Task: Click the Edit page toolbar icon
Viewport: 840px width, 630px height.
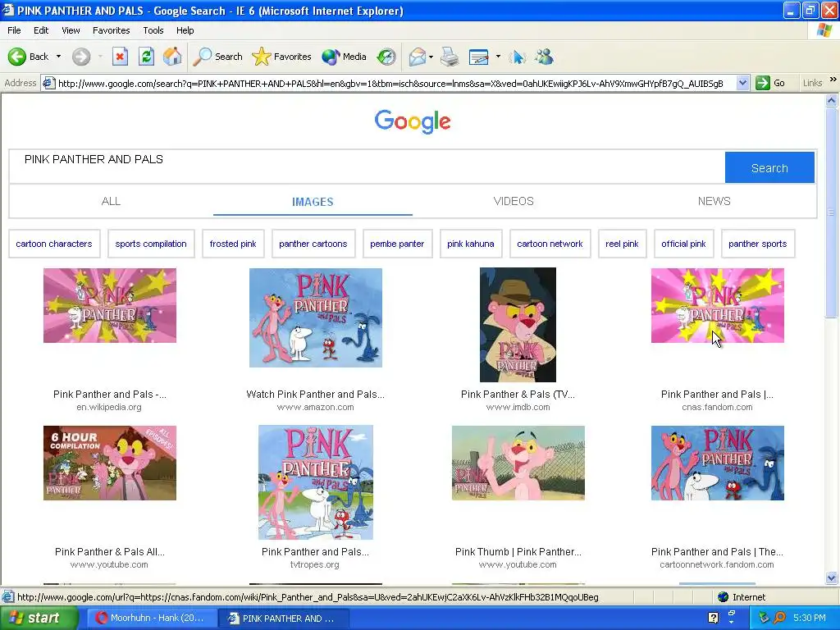Action: [x=478, y=57]
